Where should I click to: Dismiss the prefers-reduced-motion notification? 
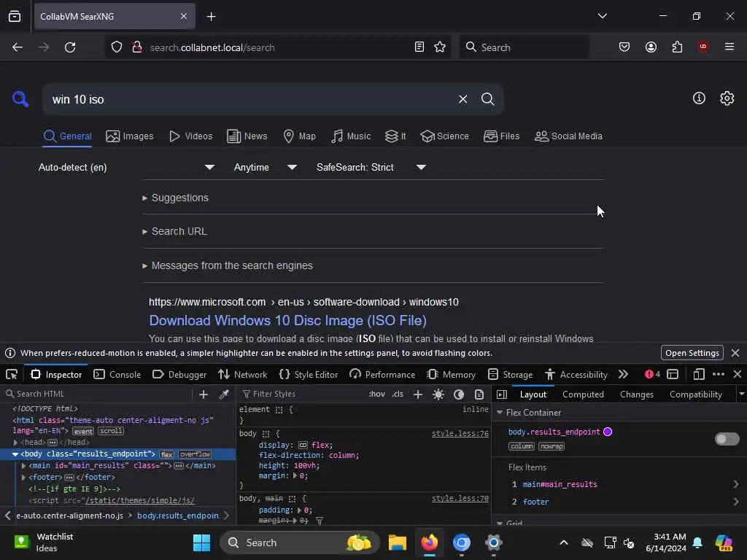(735, 353)
